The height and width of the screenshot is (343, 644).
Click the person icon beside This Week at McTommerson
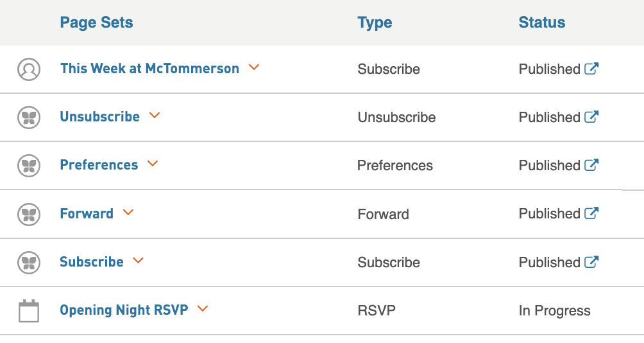(29, 69)
